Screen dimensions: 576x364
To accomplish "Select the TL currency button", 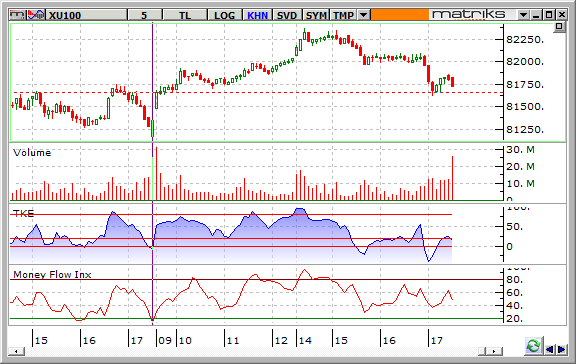I will (184, 15).
